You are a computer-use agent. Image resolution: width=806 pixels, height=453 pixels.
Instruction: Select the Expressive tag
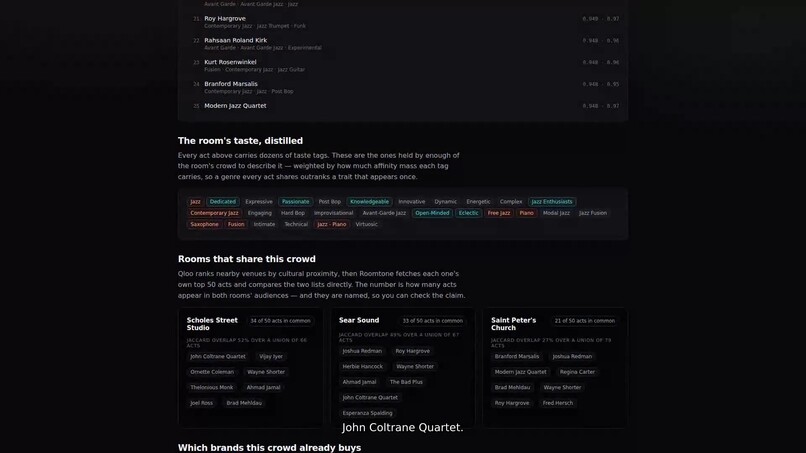[x=259, y=202]
